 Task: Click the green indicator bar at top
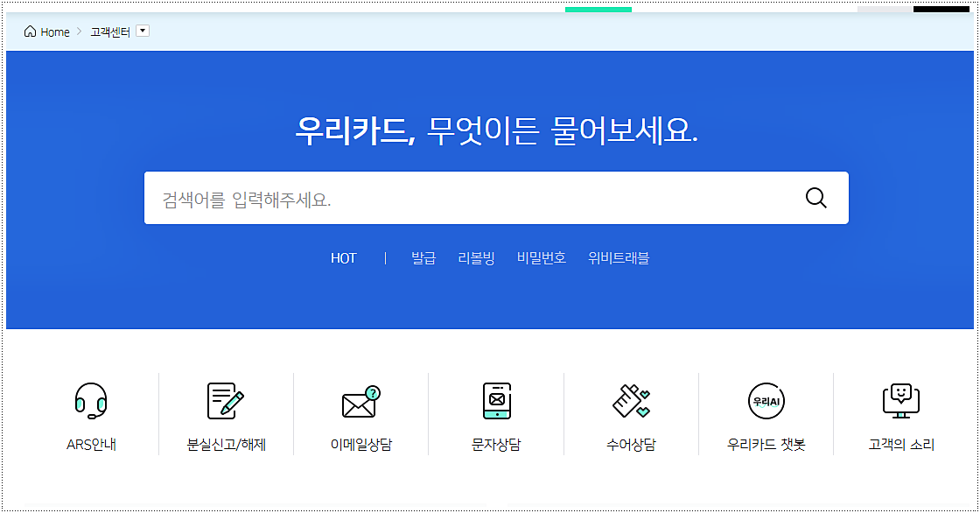[x=598, y=7]
